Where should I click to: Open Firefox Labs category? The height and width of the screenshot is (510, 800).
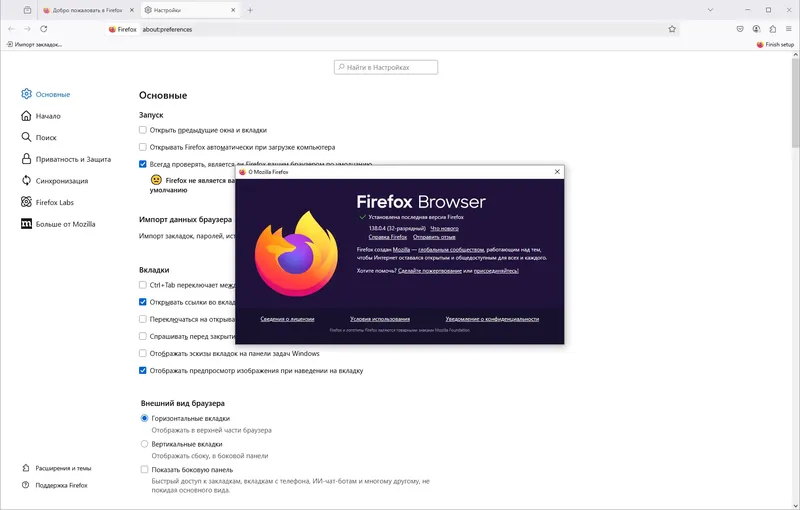47,202
